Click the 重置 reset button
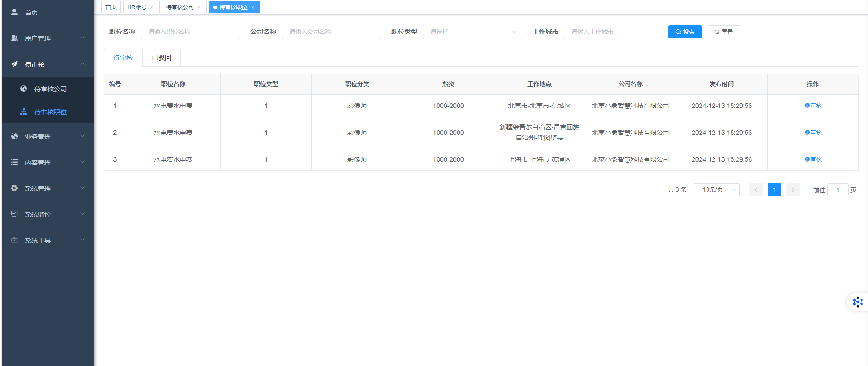 tap(723, 32)
